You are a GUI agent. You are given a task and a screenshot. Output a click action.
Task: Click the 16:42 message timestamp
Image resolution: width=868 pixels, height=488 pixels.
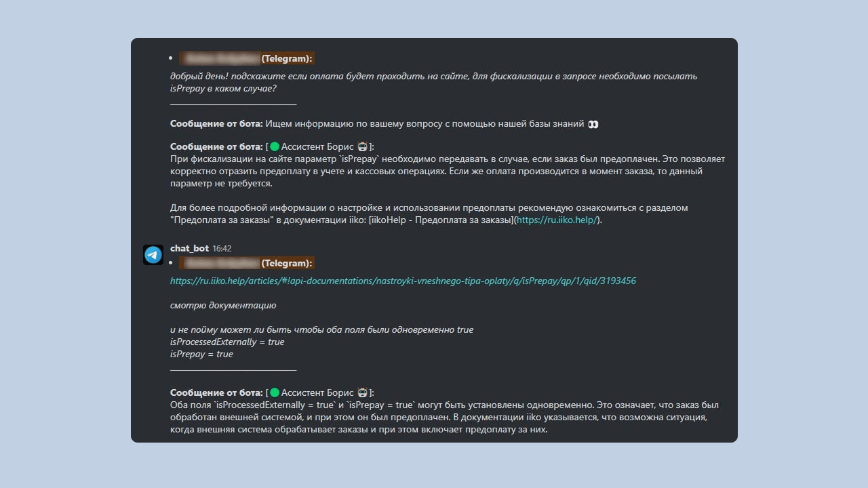222,249
